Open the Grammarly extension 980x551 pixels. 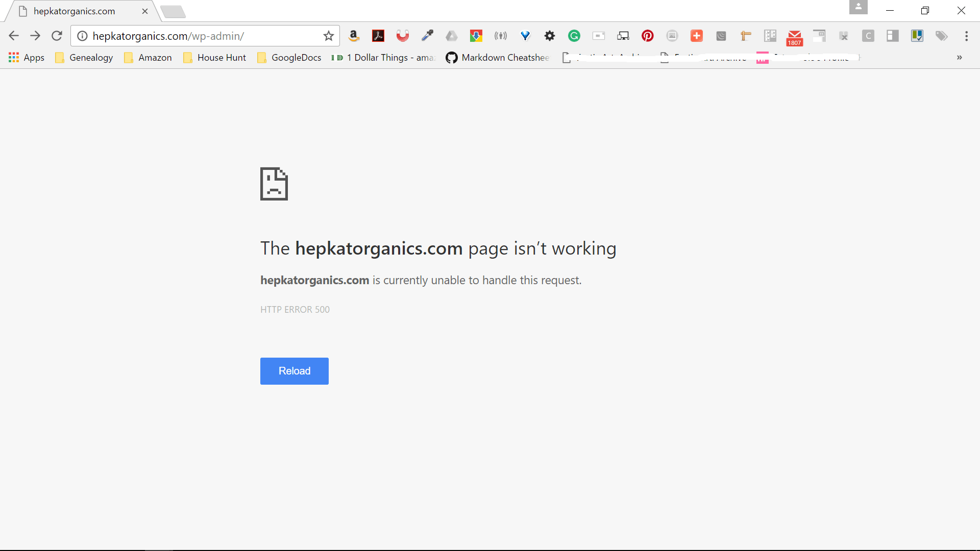coord(574,36)
